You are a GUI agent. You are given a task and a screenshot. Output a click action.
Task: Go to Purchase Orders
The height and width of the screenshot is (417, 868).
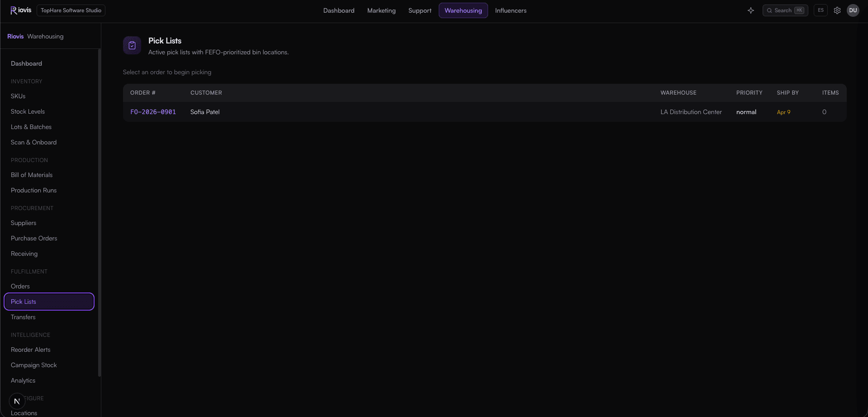(34, 238)
